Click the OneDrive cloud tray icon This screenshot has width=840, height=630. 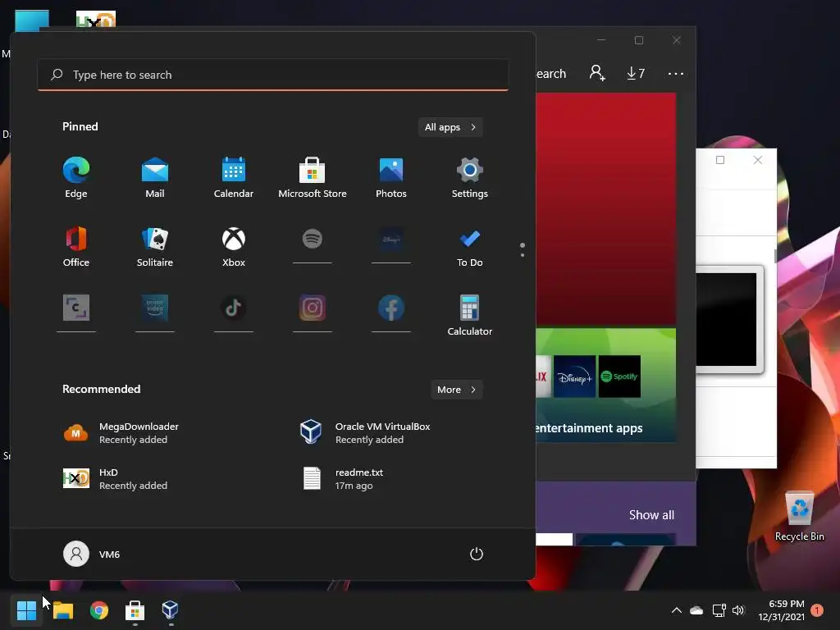(696, 610)
